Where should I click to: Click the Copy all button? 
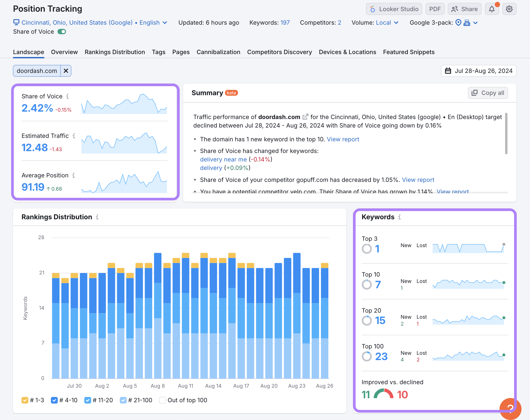[x=488, y=93]
